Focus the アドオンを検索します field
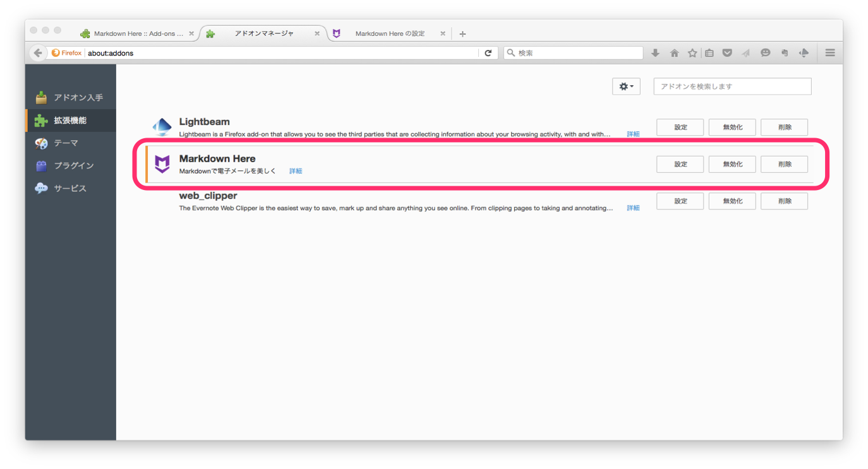 [x=732, y=86]
